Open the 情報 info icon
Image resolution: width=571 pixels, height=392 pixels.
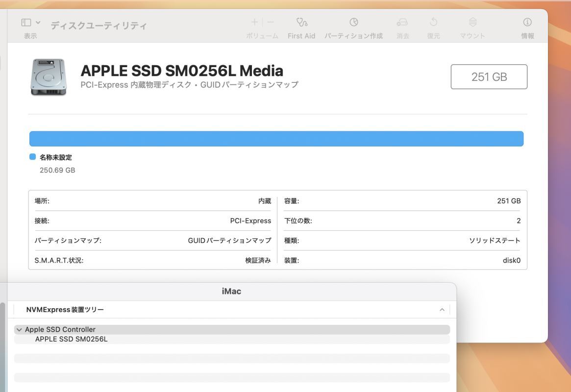527,22
